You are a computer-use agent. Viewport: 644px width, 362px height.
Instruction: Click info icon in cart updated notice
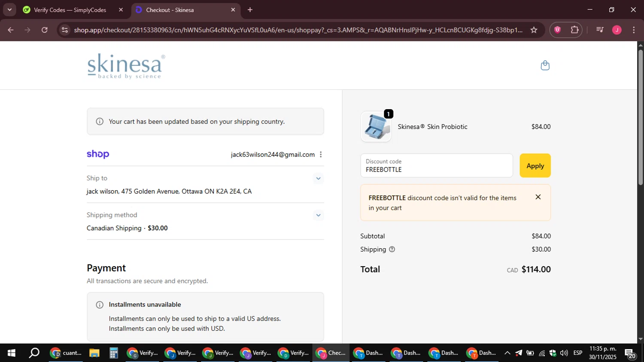click(100, 122)
